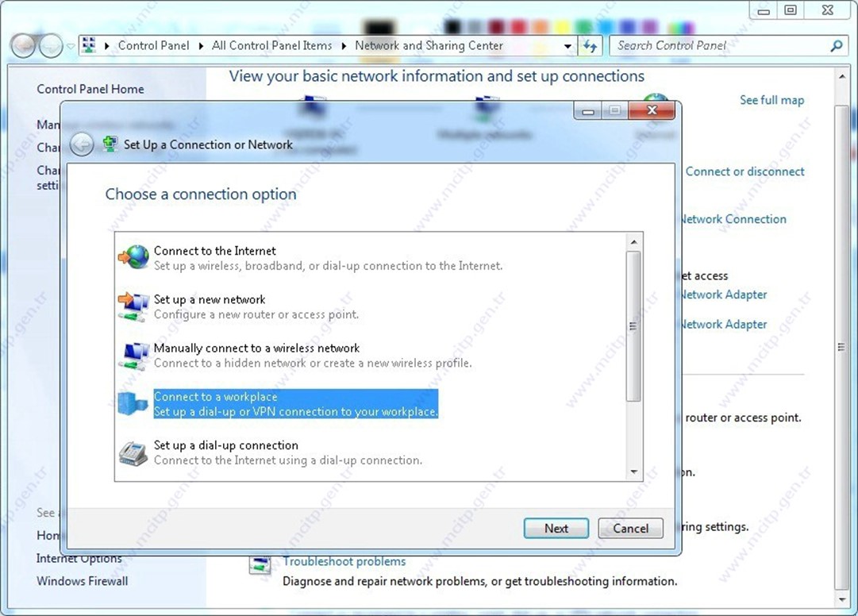The height and width of the screenshot is (616, 858).
Task: Open the Connect or disconnect link
Action: [x=744, y=171]
